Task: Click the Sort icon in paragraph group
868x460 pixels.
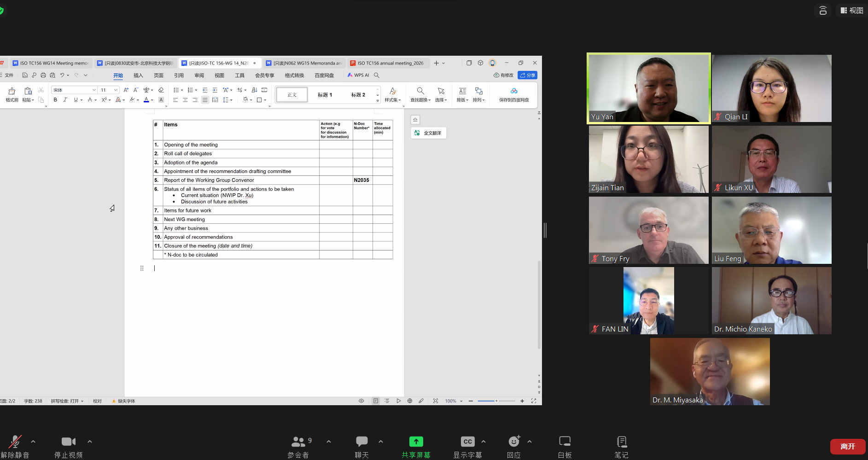Action: click(254, 90)
